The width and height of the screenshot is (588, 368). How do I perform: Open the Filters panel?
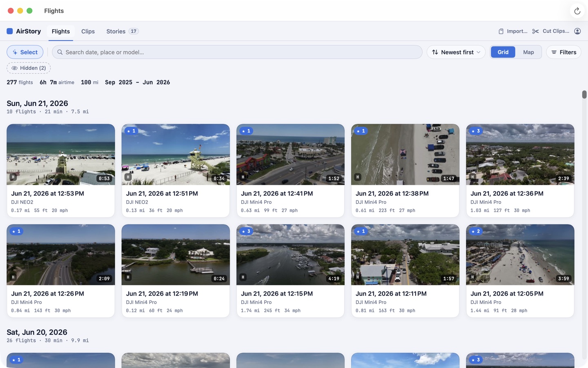(x=563, y=52)
